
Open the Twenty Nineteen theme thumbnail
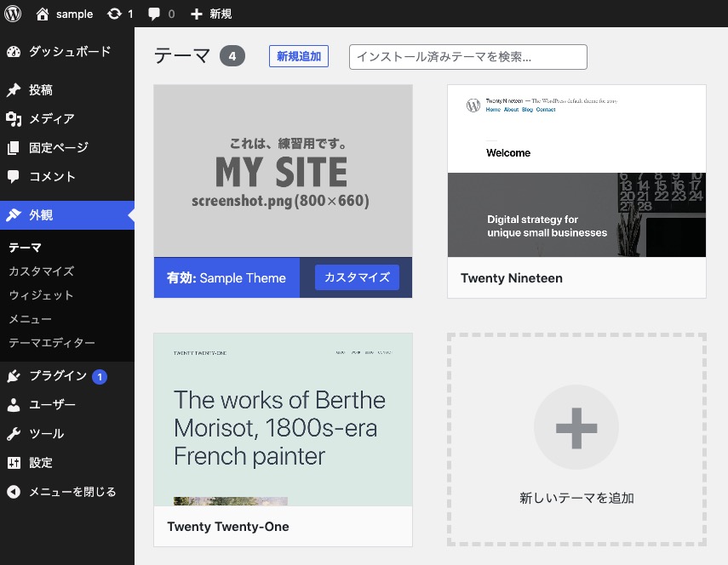pyautogui.click(x=576, y=171)
